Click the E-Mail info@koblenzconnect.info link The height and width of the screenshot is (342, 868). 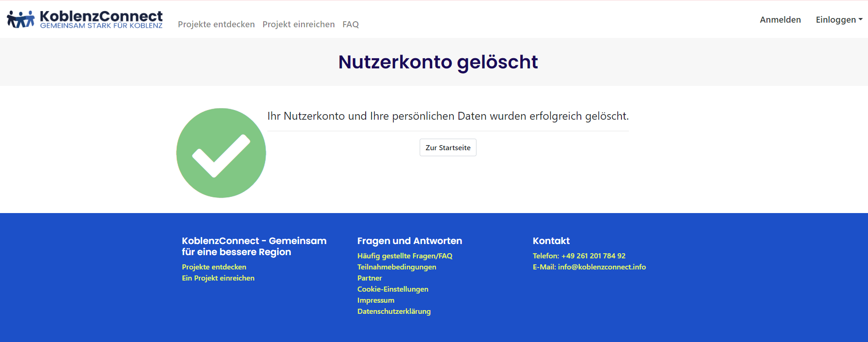[x=589, y=267]
